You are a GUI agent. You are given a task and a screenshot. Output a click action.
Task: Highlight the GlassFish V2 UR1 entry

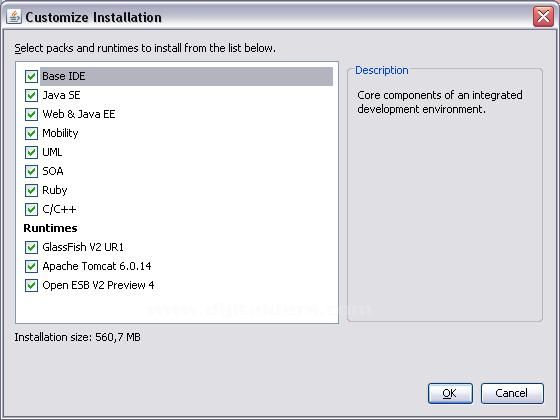[83, 247]
